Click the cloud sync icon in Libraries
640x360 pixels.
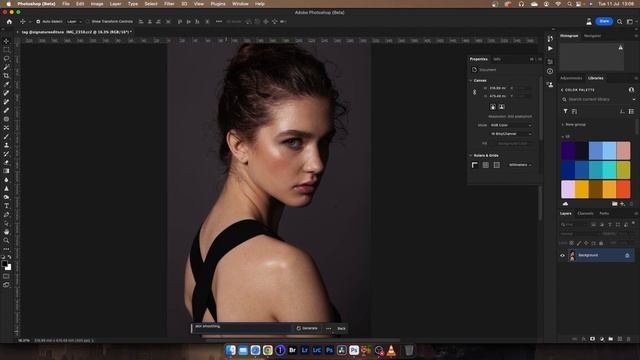[x=565, y=204]
